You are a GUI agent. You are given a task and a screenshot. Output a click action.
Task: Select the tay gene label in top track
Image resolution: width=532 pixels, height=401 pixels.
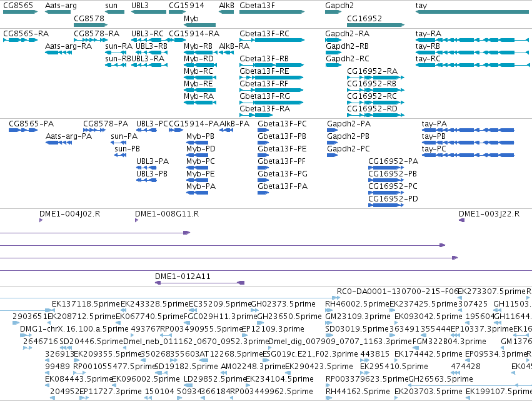[x=421, y=6]
